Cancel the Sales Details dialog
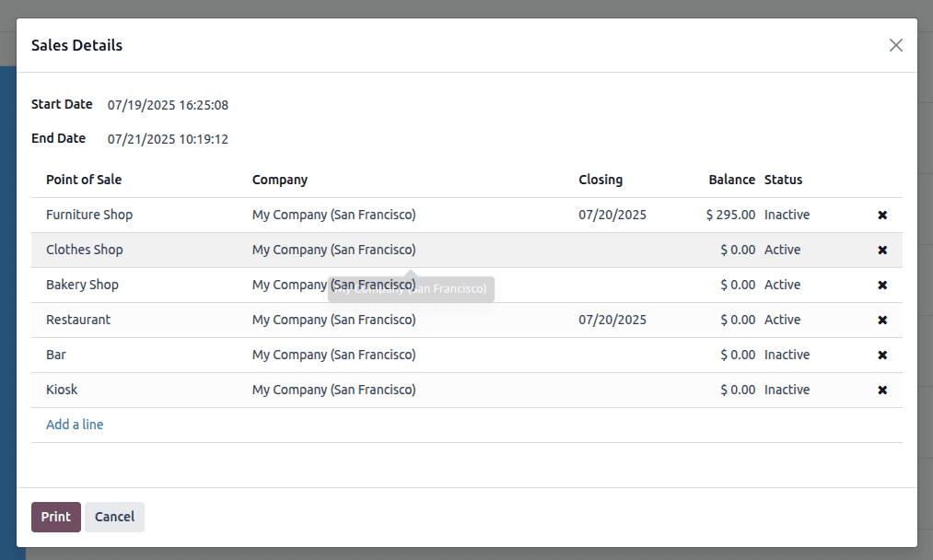The width and height of the screenshot is (933, 560). [x=114, y=517]
